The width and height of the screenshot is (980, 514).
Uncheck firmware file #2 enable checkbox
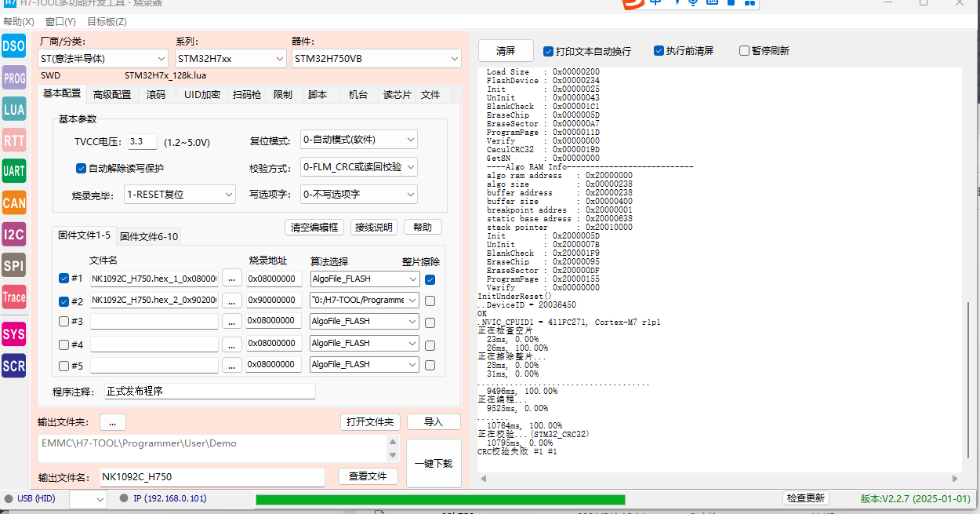coord(64,301)
